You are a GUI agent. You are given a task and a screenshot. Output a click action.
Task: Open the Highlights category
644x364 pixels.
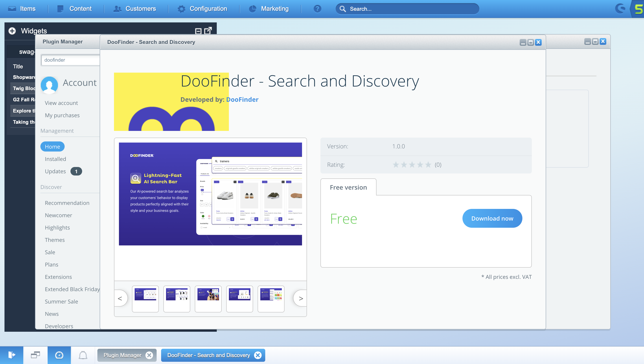pyautogui.click(x=57, y=227)
